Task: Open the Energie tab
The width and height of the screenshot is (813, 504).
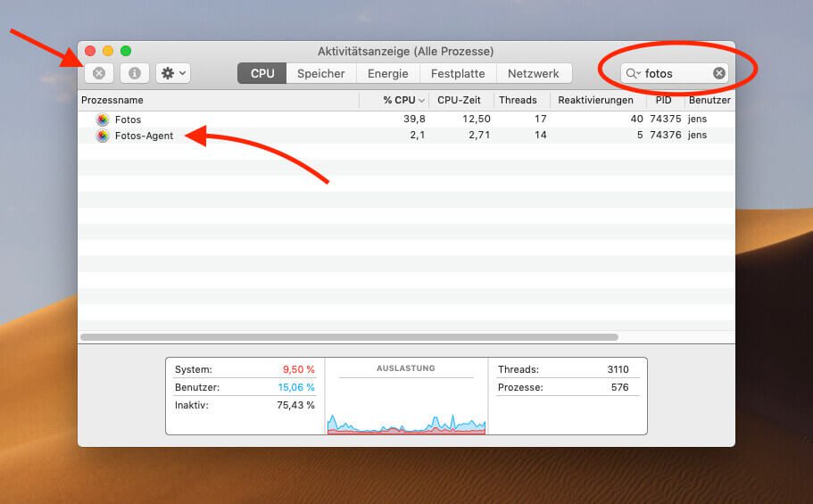Action: pyautogui.click(x=388, y=74)
